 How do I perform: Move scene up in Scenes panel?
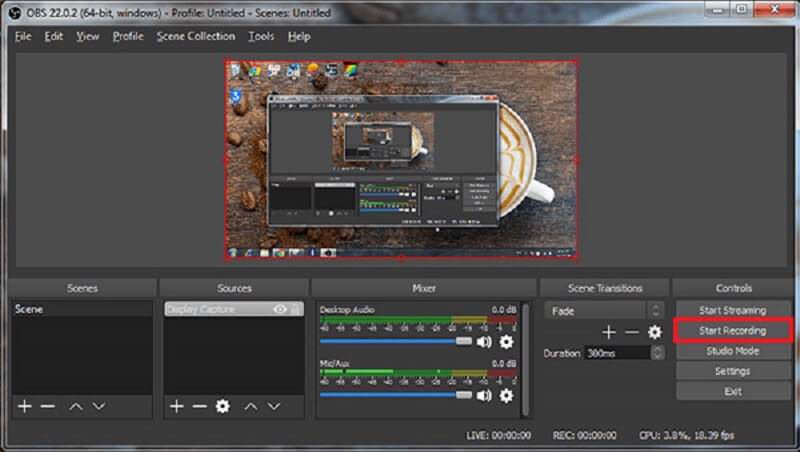[76, 407]
